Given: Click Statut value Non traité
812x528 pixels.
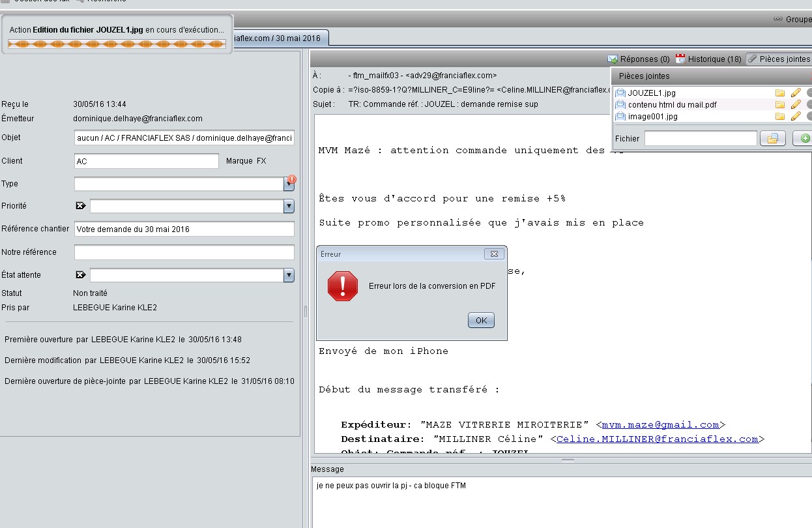Looking at the screenshot, I should click(90, 293).
